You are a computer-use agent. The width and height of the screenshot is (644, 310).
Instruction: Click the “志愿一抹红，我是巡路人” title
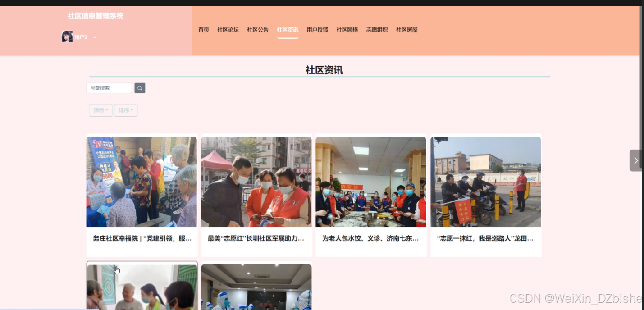click(x=485, y=238)
